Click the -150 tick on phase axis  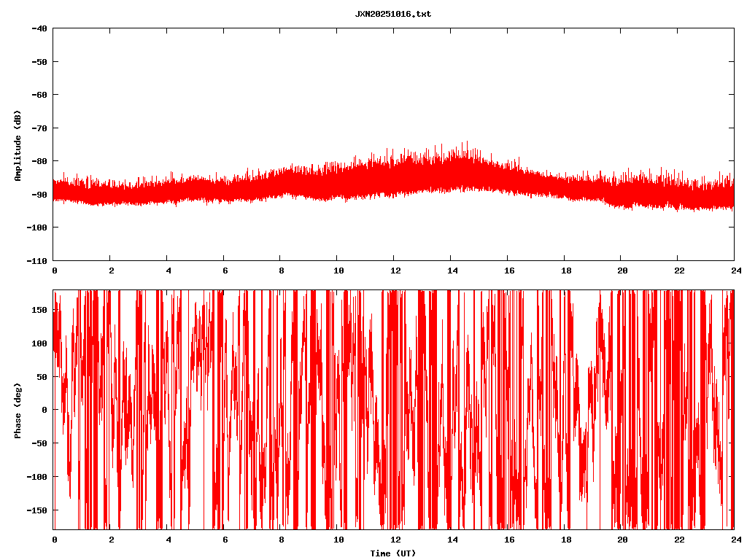(38, 510)
